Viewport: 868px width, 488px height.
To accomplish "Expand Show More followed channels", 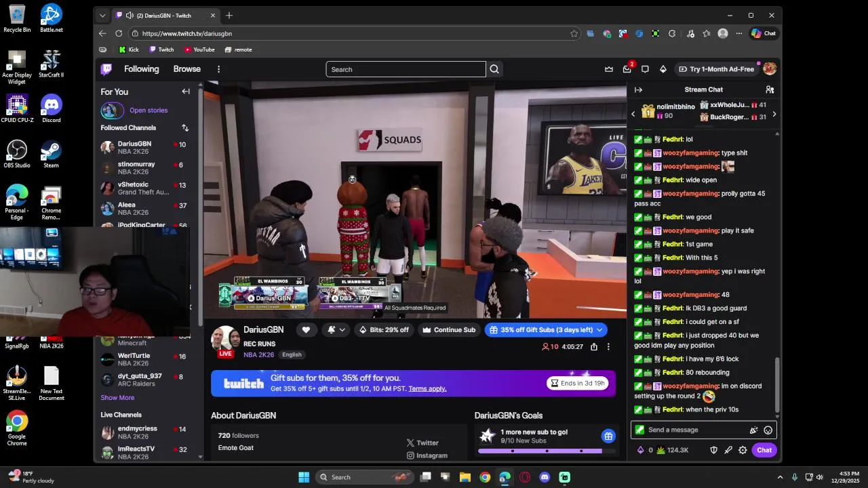I will pyautogui.click(x=117, y=398).
